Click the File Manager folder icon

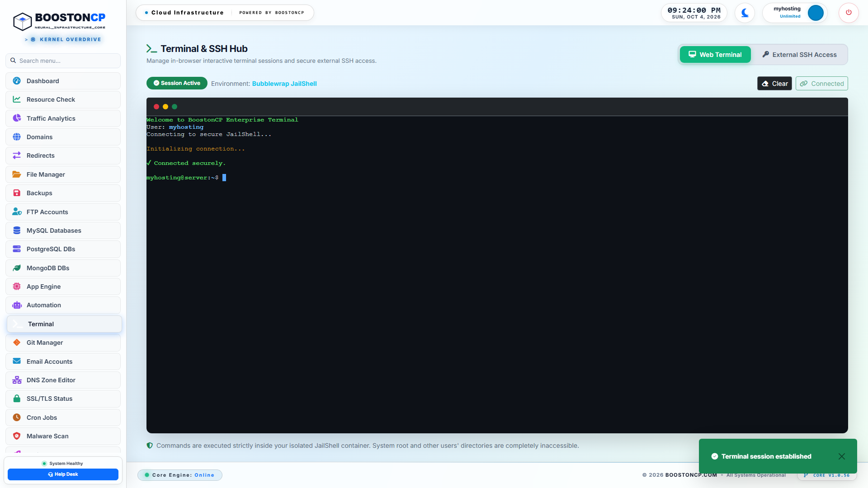(x=17, y=174)
